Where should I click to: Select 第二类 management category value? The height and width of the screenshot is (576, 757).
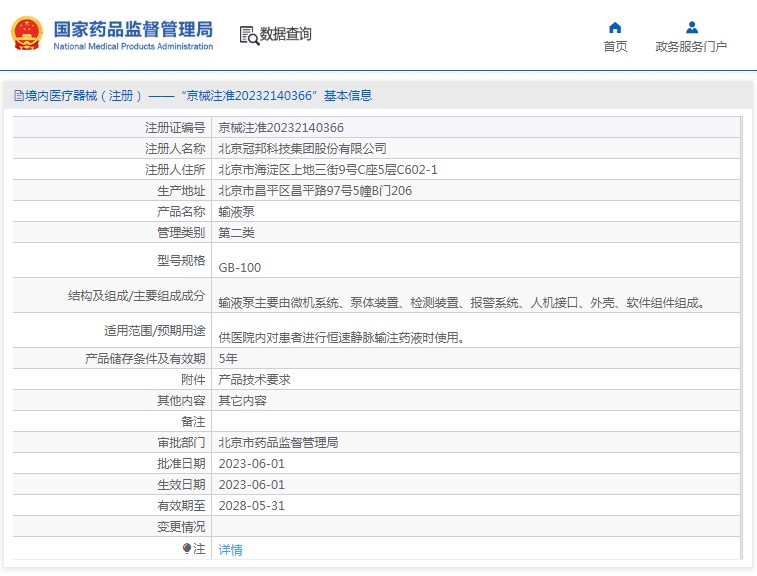[x=236, y=233]
